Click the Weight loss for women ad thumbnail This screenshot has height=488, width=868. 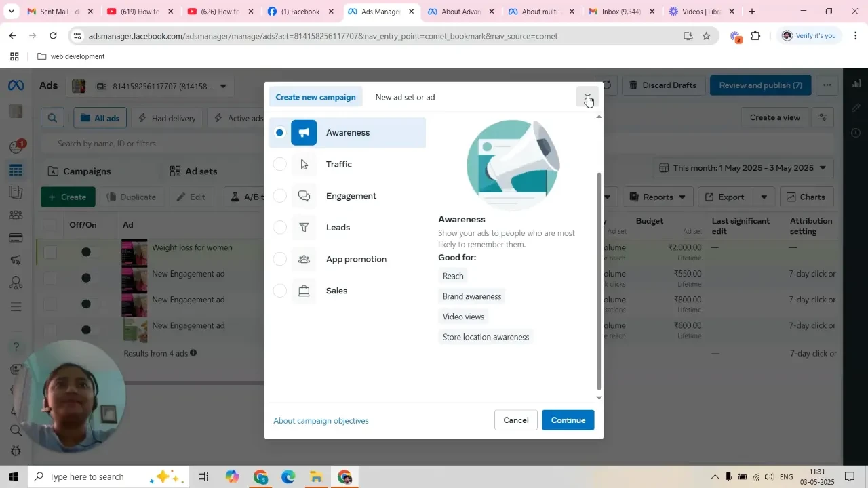[x=134, y=252]
